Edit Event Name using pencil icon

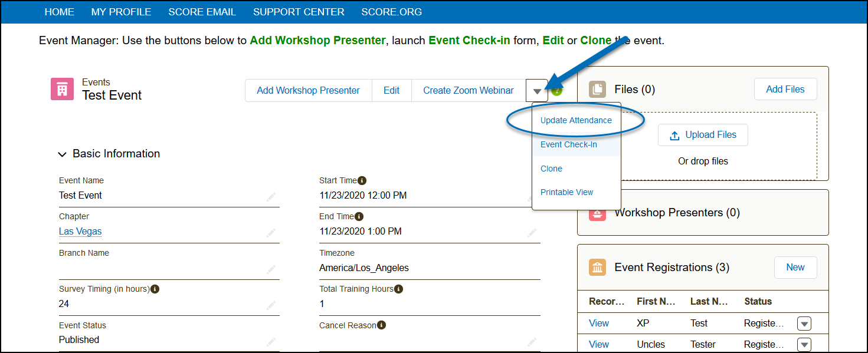click(x=271, y=196)
